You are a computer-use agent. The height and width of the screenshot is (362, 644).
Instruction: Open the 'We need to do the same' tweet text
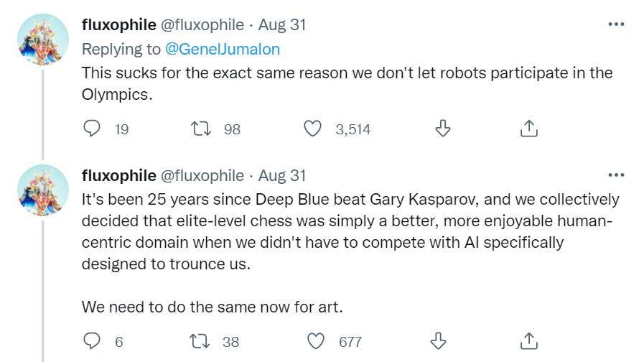[212, 307]
